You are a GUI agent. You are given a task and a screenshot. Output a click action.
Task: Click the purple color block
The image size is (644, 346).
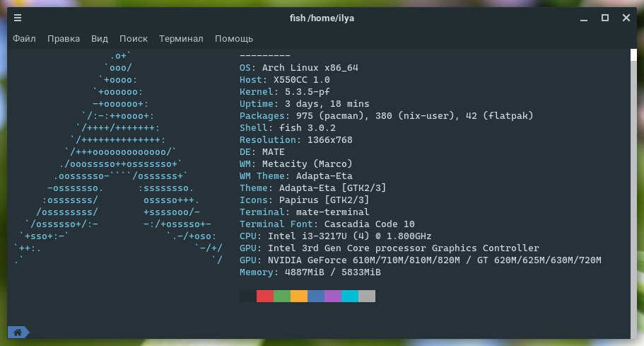point(333,296)
